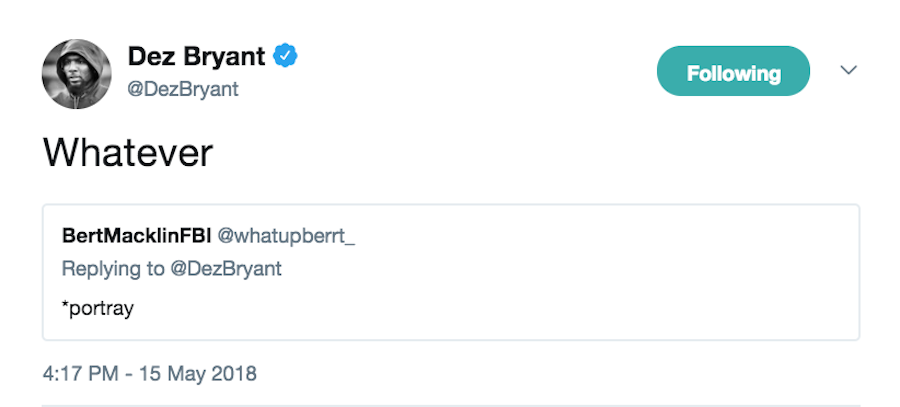The image size is (900, 407).
Task: Open the @DezBryant handle below the name
Action: pyautogui.click(x=183, y=90)
